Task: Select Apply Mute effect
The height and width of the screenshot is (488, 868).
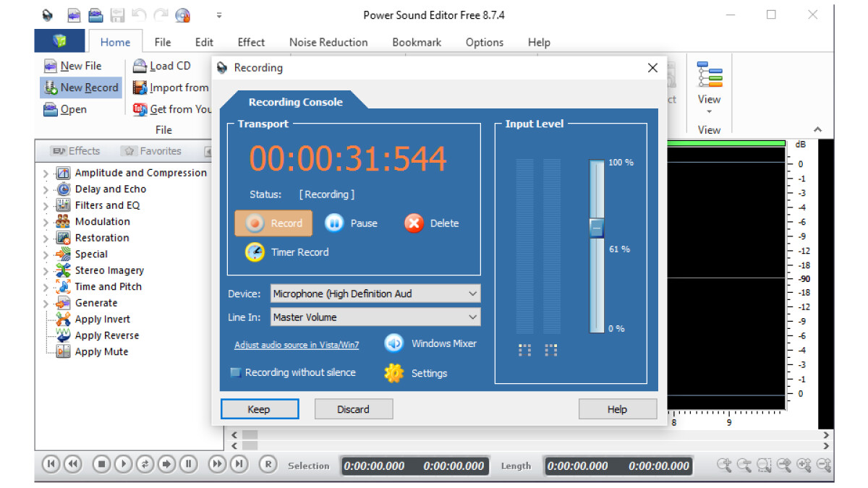Action: [93, 352]
